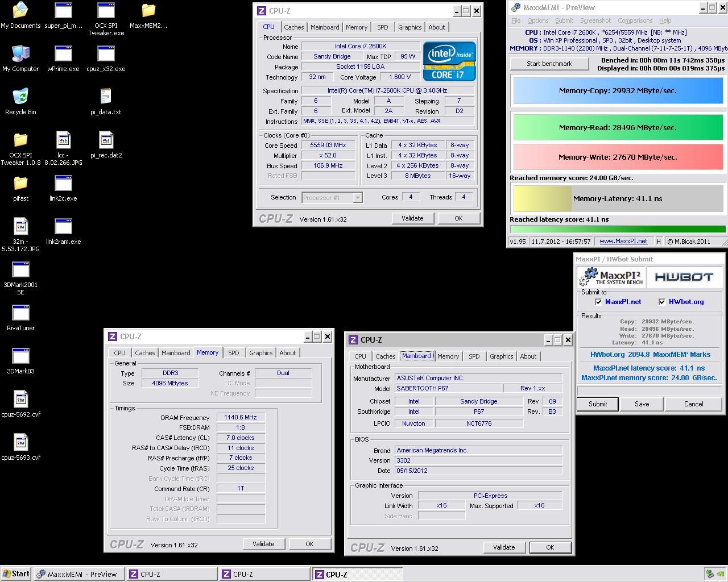Toggle MaxxPI.net submit checkbox
The height and width of the screenshot is (582, 728).
click(598, 302)
